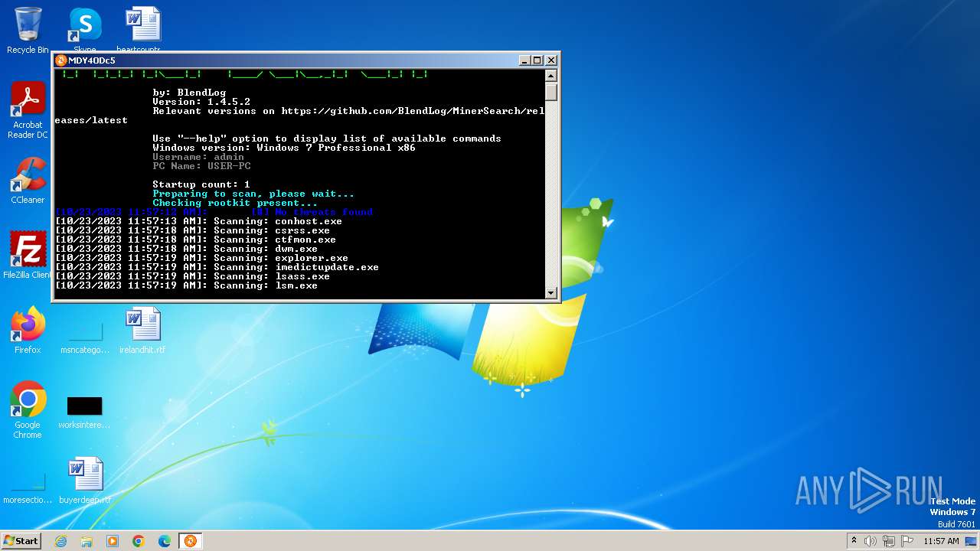Click the 'Scanning: ctfmon.exe' console line
The image size is (980, 551).
[195, 240]
